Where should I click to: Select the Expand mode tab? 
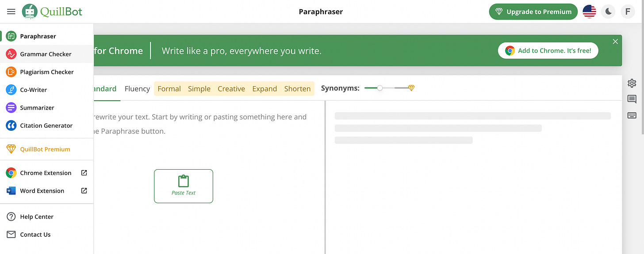coord(264,89)
